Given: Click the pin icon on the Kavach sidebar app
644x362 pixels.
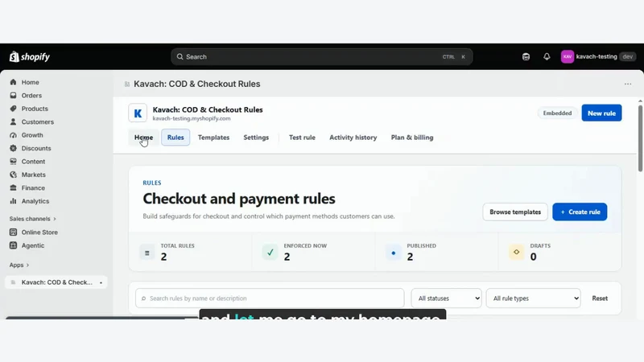Looking at the screenshot, I should 101,282.
